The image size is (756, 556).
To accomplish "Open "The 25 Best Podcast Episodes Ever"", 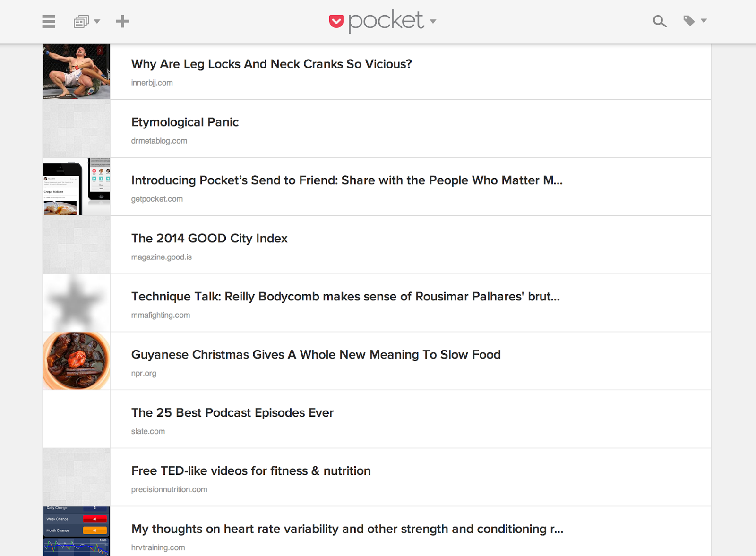I will click(x=232, y=413).
